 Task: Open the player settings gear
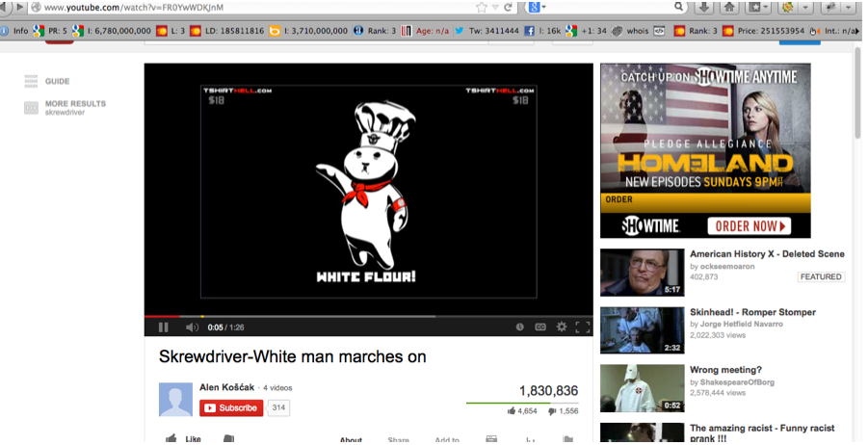[x=562, y=327]
